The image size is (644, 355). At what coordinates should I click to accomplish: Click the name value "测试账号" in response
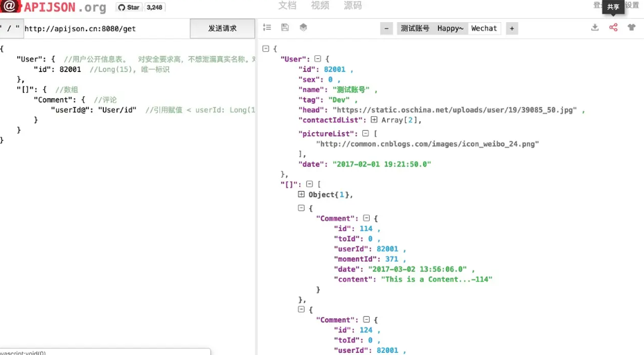[x=351, y=89]
